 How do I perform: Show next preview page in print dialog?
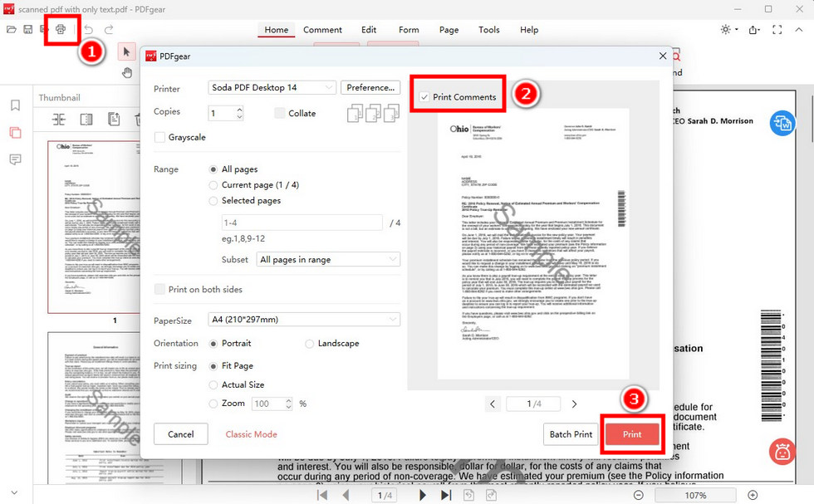(574, 404)
